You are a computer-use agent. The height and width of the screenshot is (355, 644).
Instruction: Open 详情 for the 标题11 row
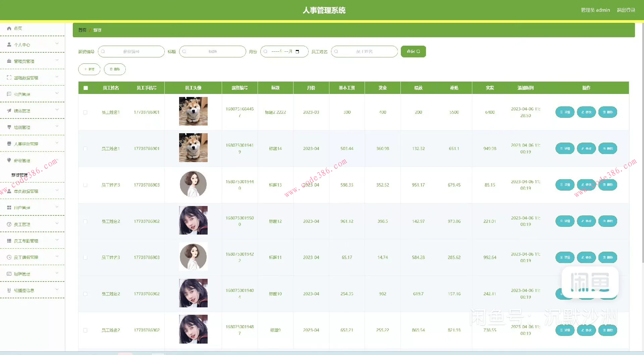pos(565,257)
